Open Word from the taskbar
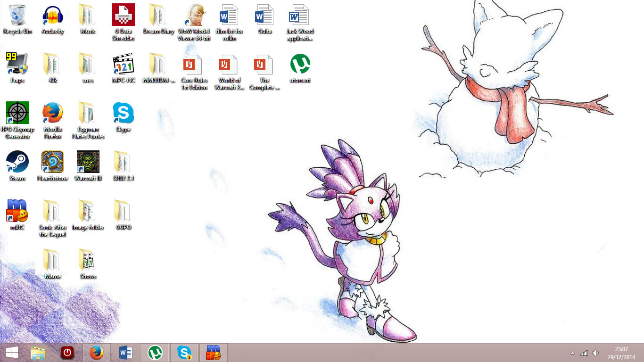Viewport: 644px width, 362px height. coord(126,353)
